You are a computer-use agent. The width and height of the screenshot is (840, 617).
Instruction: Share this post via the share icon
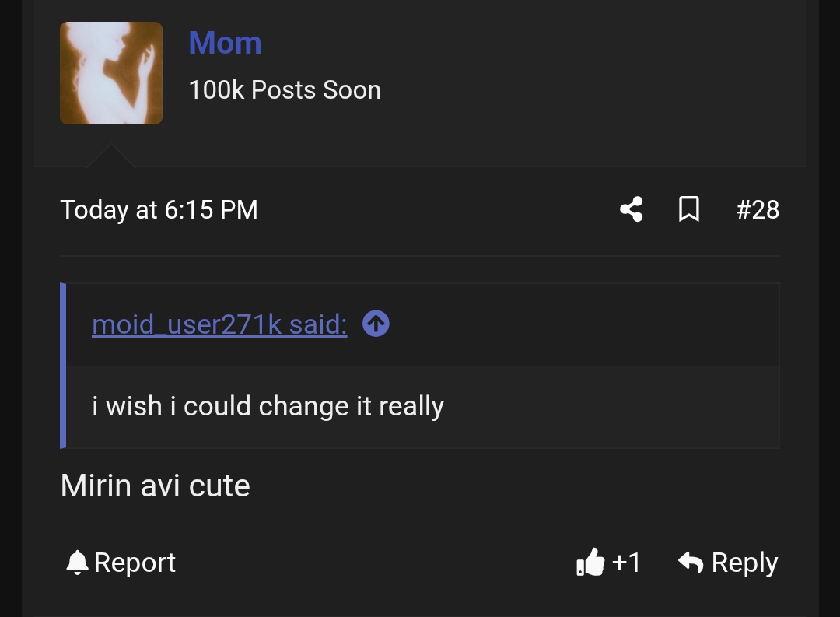[631, 209]
